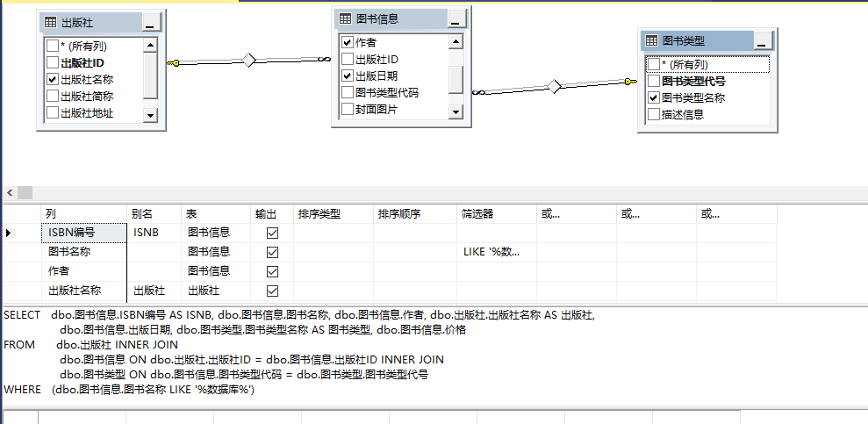Click the 输出 column header
The image size is (868, 424).
pyautogui.click(x=272, y=214)
